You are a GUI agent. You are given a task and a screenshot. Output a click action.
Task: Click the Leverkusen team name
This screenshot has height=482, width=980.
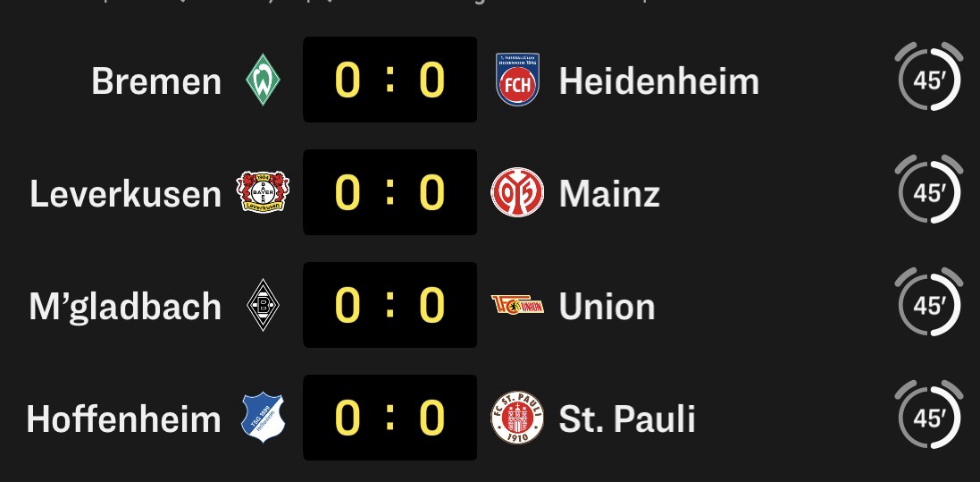pos(125,193)
